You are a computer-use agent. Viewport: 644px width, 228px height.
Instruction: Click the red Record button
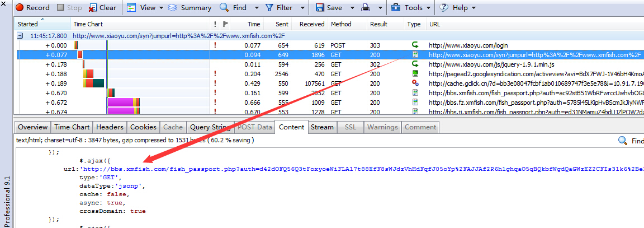click(x=32, y=8)
